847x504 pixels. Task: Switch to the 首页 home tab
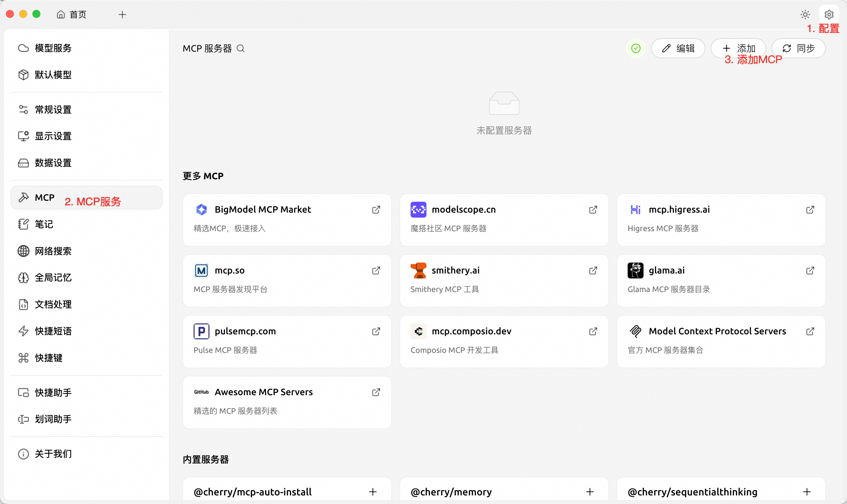click(x=72, y=15)
